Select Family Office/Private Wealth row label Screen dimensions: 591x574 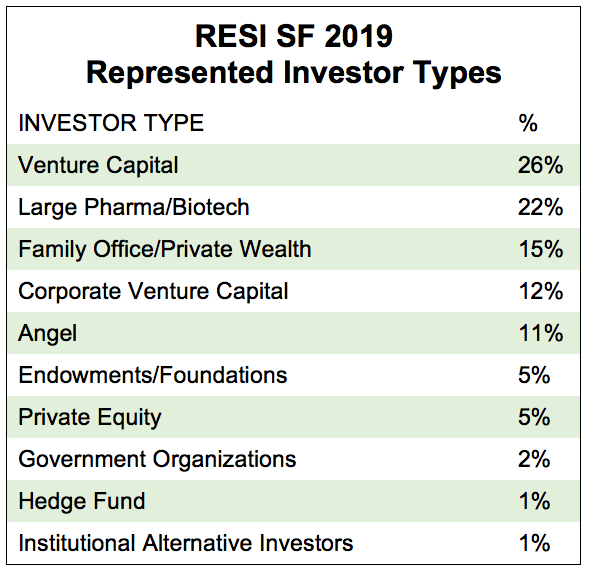coord(165,249)
